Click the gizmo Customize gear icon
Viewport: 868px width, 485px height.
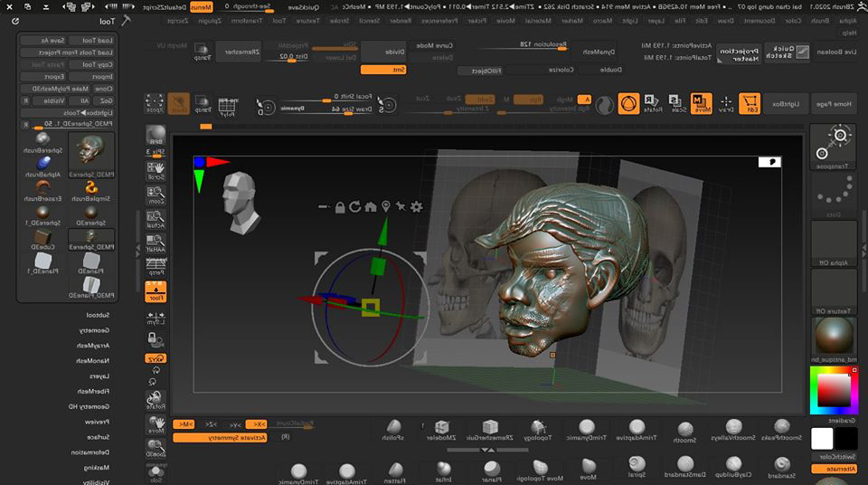(416, 207)
